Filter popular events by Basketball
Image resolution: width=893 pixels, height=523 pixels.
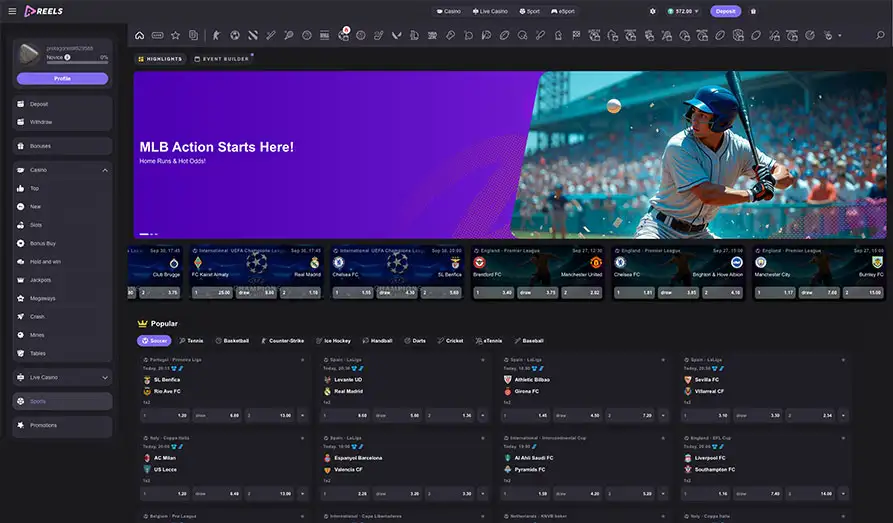point(232,341)
